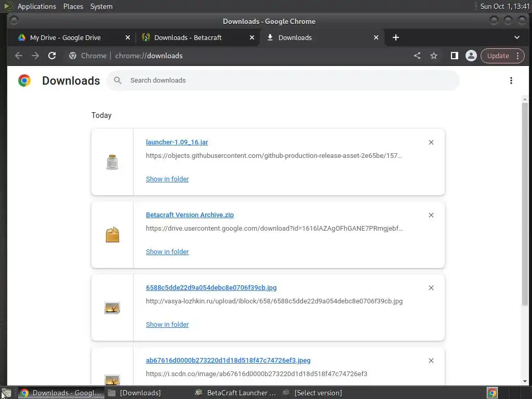
Task: Click the zip package icon for Betacraft Archive
Action: click(x=112, y=235)
